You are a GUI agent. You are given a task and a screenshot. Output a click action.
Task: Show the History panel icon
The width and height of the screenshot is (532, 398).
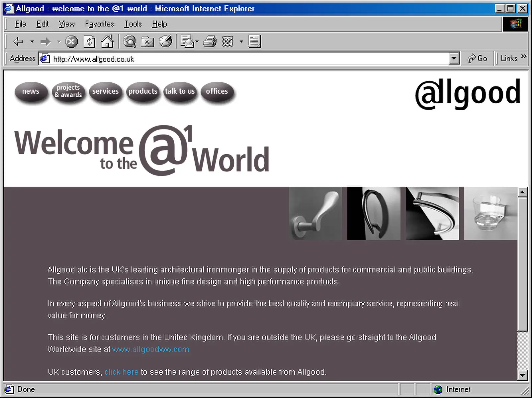tap(165, 42)
